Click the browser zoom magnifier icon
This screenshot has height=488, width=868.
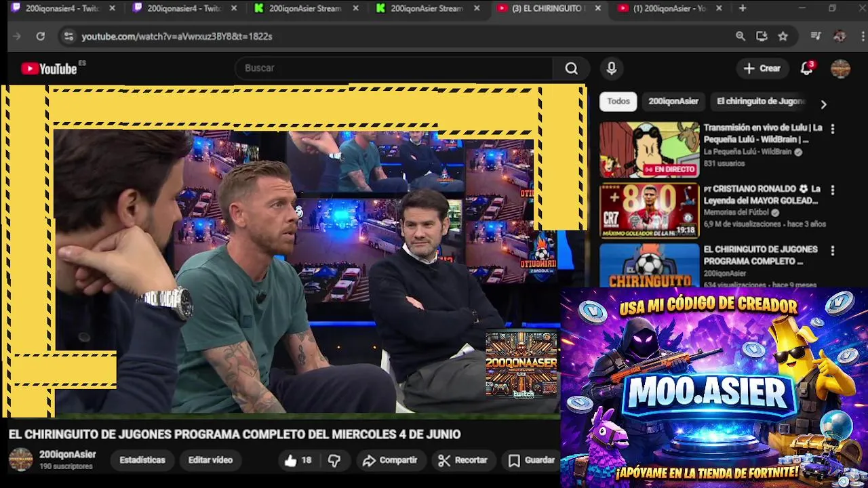click(x=741, y=36)
